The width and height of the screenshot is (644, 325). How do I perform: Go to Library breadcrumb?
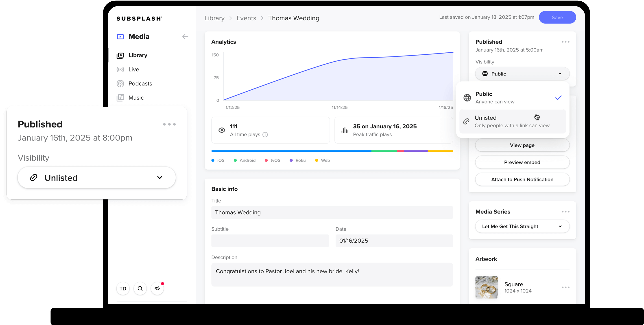pos(214,18)
